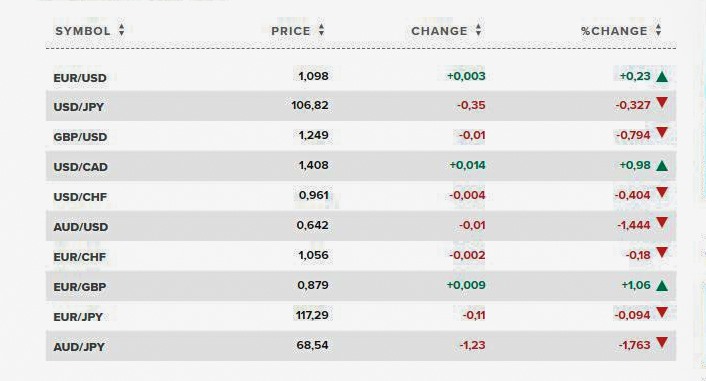Select the EUR/CHF symbol link
This screenshot has height=381, width=706.
pos(80,257)
